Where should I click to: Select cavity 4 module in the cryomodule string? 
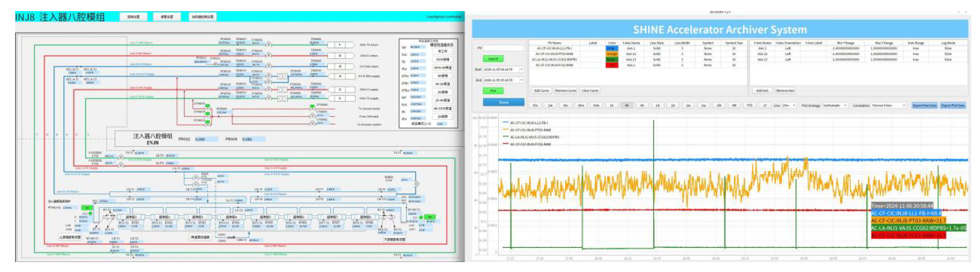(232, 217)
